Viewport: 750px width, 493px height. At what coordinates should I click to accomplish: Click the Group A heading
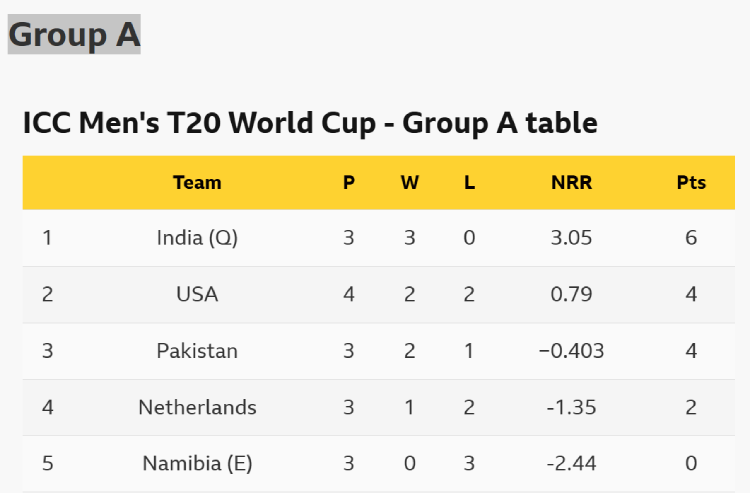pyautogui.click(x=74, y=34)
